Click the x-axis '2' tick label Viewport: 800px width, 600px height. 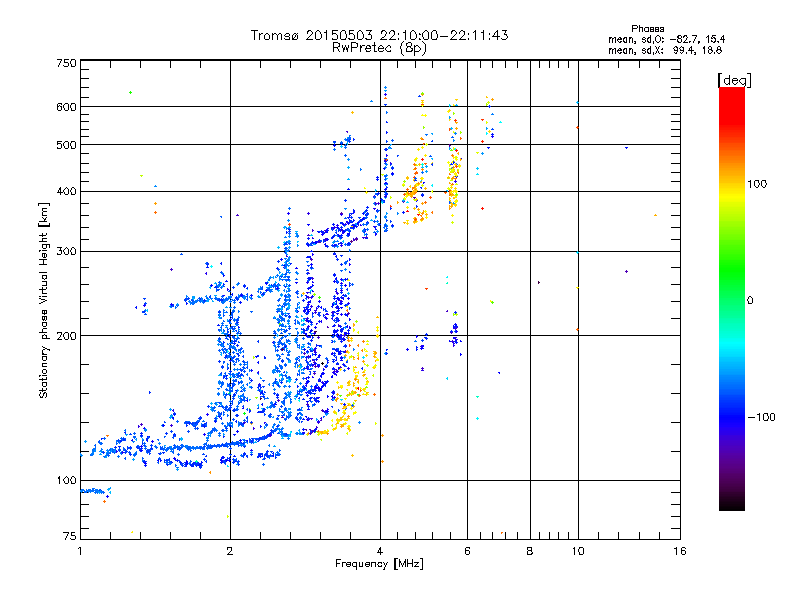click(x=230, y=551)
